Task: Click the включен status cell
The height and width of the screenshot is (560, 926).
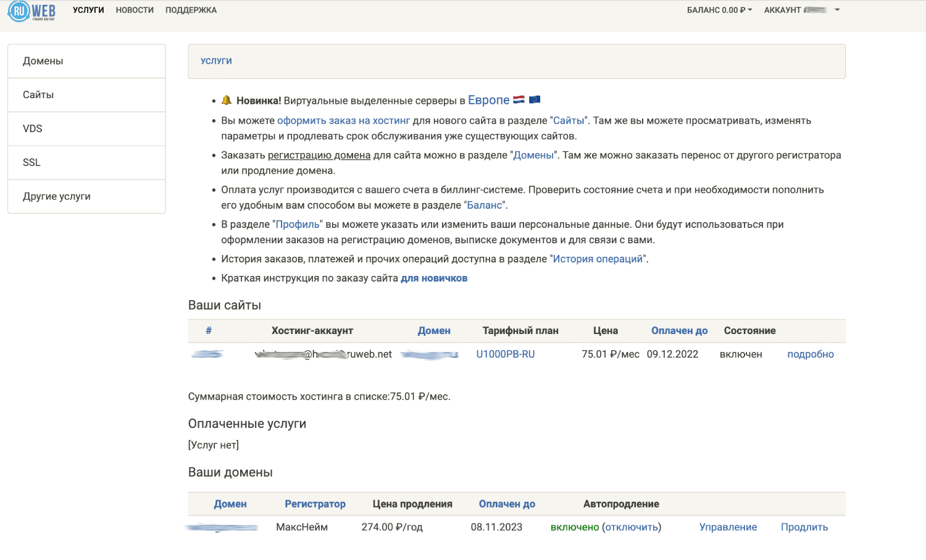Action: click(x=741, y=354)
